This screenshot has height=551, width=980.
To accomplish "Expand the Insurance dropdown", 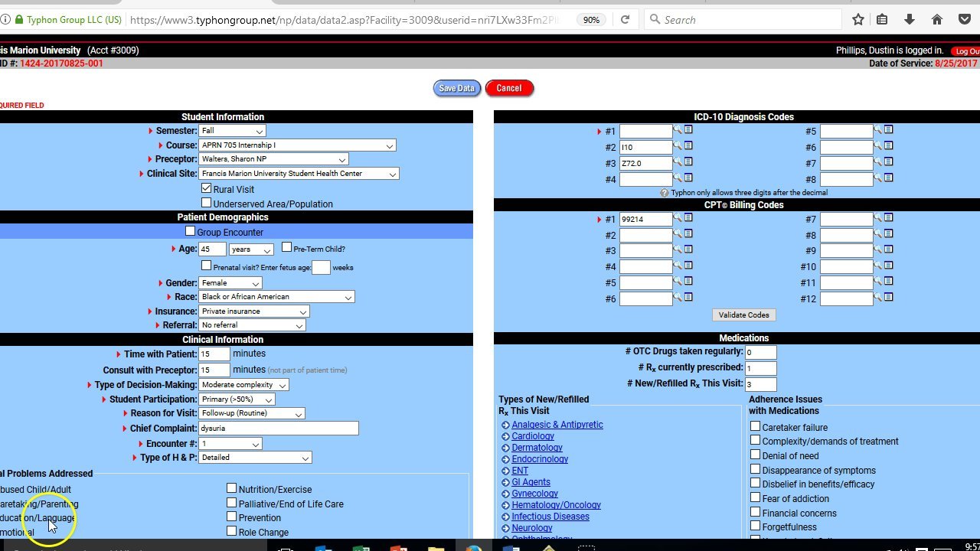I will [x=254, y=311].
